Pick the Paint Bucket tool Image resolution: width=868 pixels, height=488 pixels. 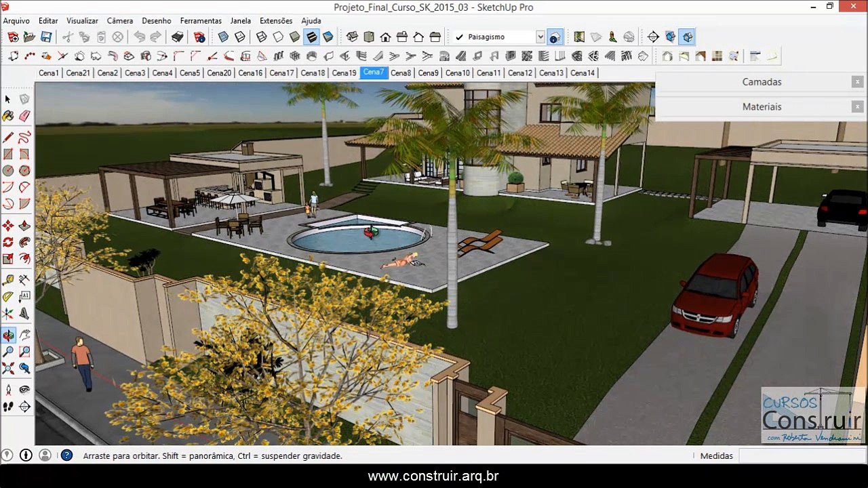click(x=8, y=117)
